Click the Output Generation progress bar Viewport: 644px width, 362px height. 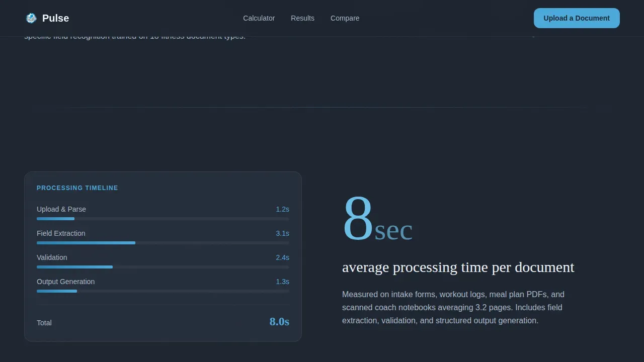(163, 291)
